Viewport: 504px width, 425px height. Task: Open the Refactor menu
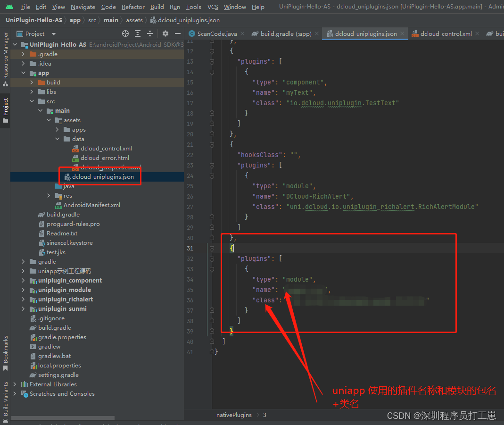[133, 7]
